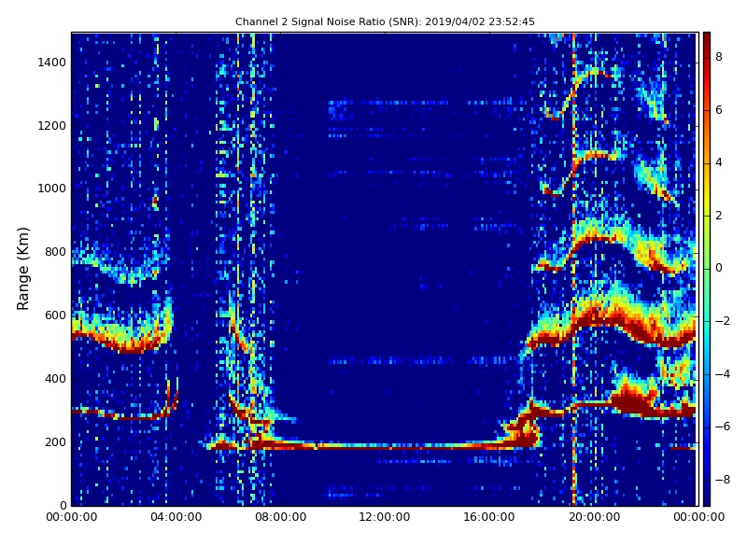Click the 16:00:00 time axis label
Viewport: 747px width, 560px height.
pyautogui.click(x=489, y=517)
